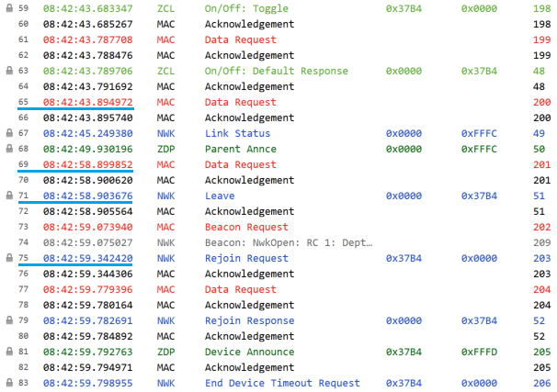
Task: Select the Rejoin Response packet
Action: click(x=251, y=320)
